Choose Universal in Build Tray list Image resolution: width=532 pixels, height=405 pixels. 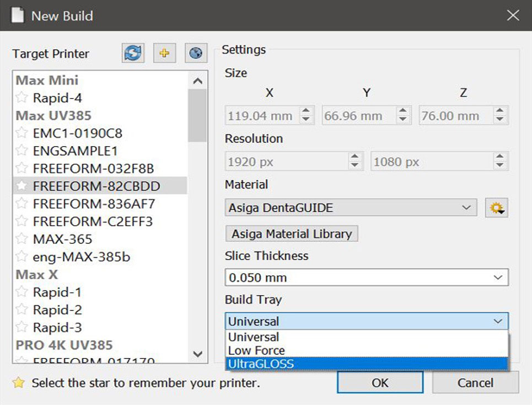[x=367, y=337]
